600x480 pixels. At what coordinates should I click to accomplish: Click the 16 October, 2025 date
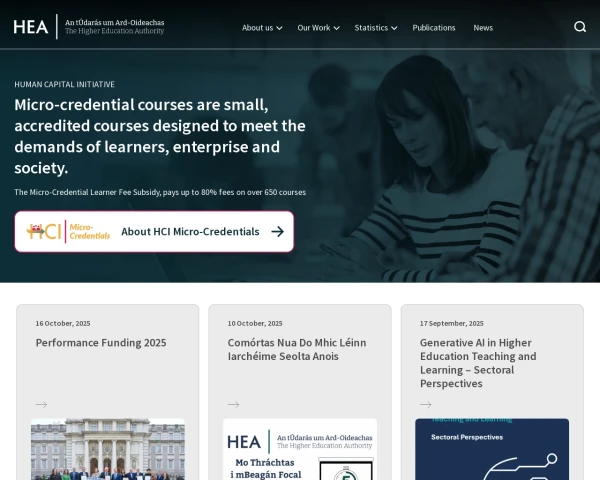point(63,323)
